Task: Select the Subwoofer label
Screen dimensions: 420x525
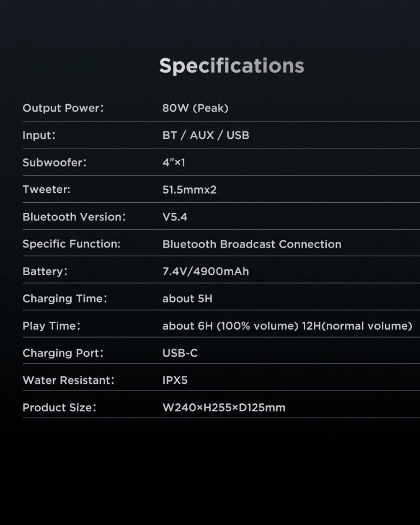Action: 54,163
